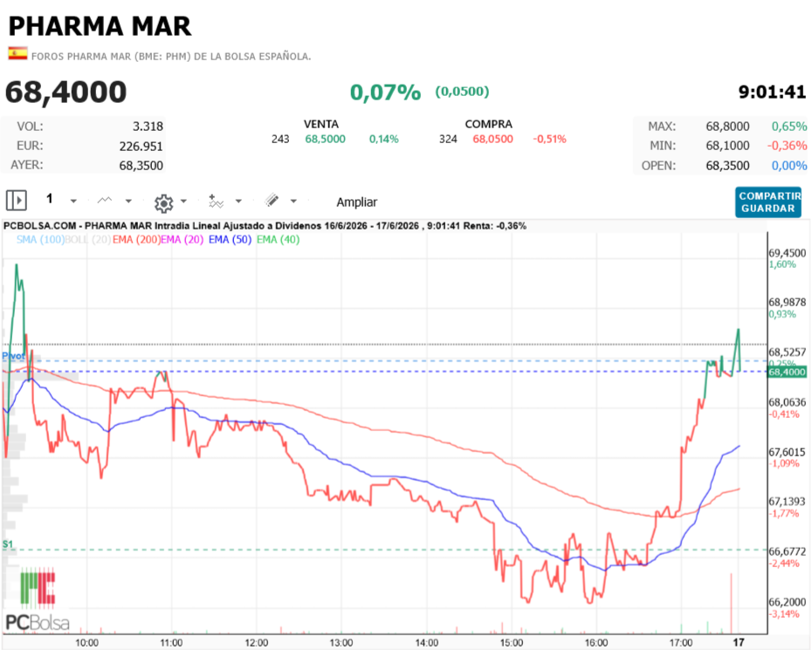Click the MIN value 68,1000
Viewport: 812px width, 650px height.
coord(727,146)
